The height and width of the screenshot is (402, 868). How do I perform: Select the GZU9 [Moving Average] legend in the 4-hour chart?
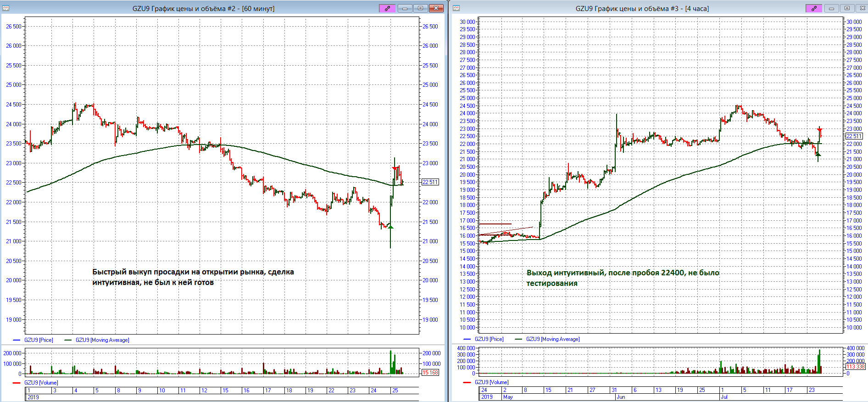(x=553, y=339)
